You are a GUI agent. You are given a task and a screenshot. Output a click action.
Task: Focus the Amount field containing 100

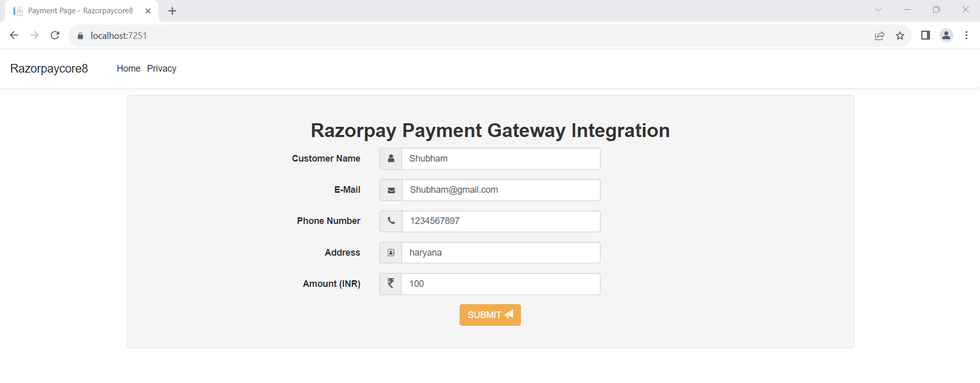tap(501, 284)
